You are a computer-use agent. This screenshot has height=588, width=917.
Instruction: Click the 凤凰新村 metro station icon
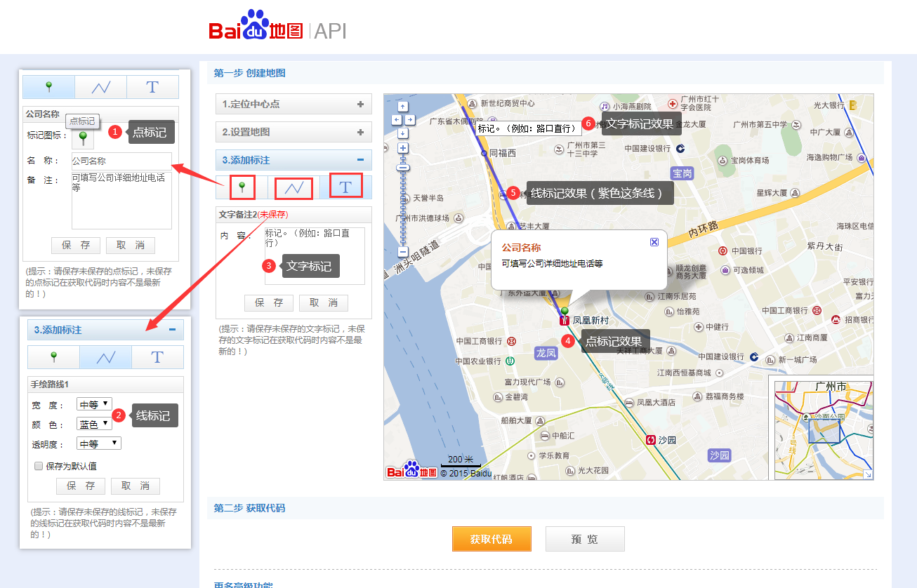564,321
